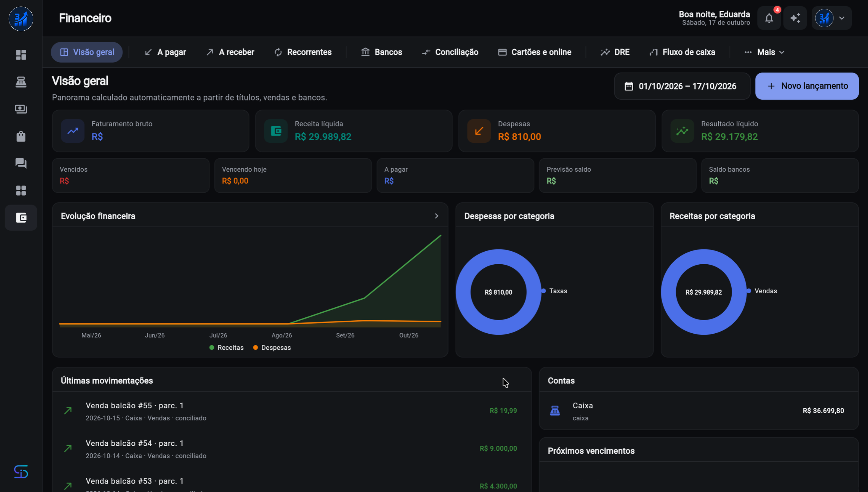This screenshot has width=868, height=492.
Task: Click the Novo lançamento button
Action: click(x=807, y=86)
